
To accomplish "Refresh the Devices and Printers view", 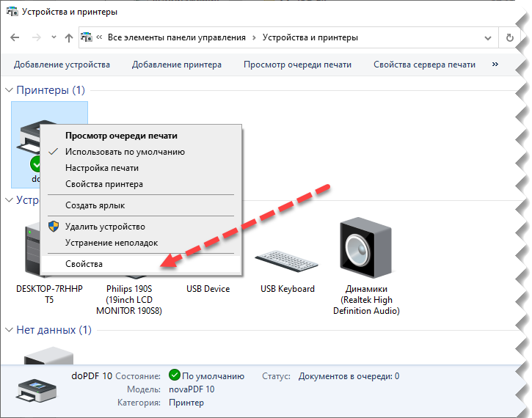I will (509, 37).
